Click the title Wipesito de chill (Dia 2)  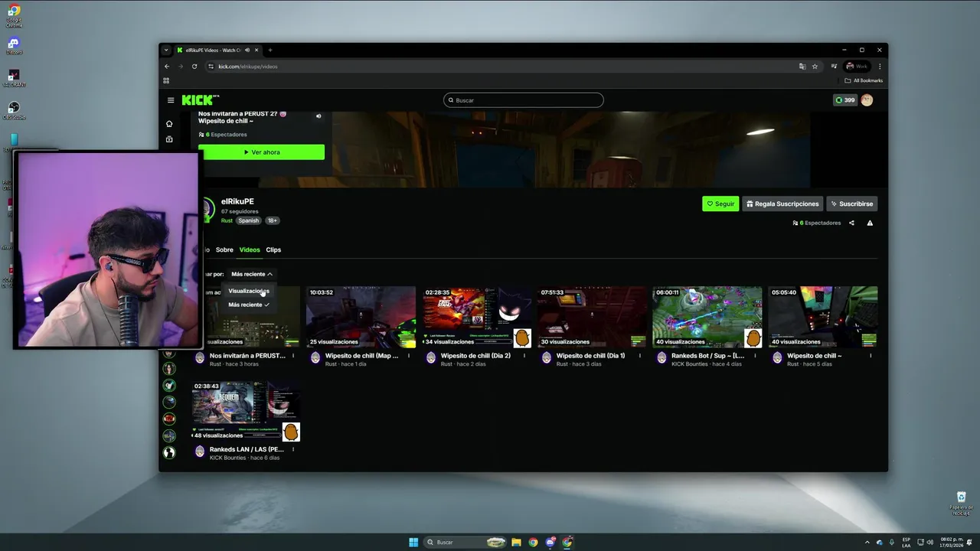pos(475,356)
